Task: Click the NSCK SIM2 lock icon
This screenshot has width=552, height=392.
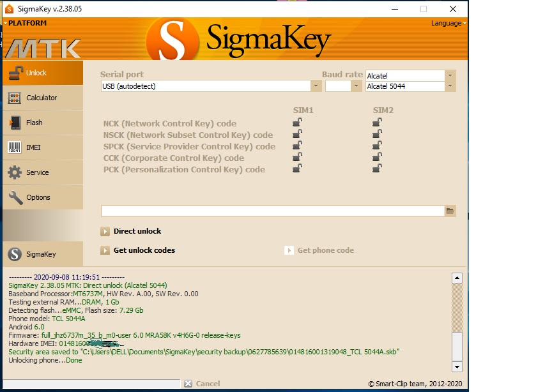Action: pyautogui.click(x=377, y=134)
